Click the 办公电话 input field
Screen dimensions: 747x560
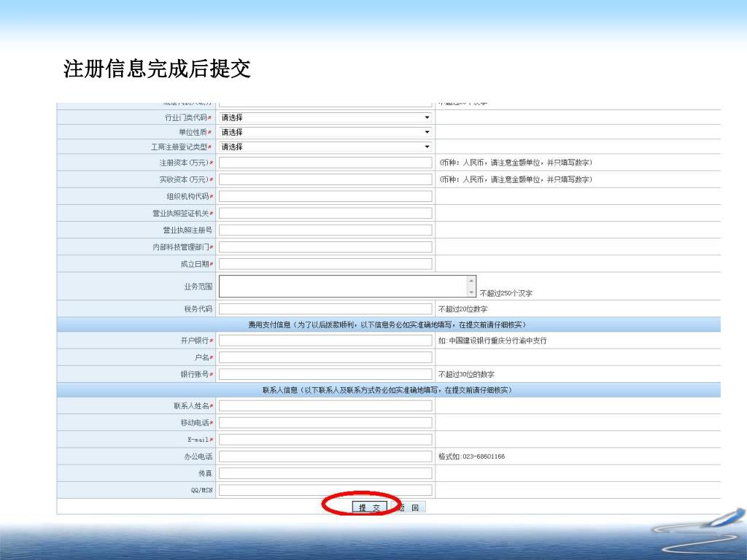tap(325, 456)
